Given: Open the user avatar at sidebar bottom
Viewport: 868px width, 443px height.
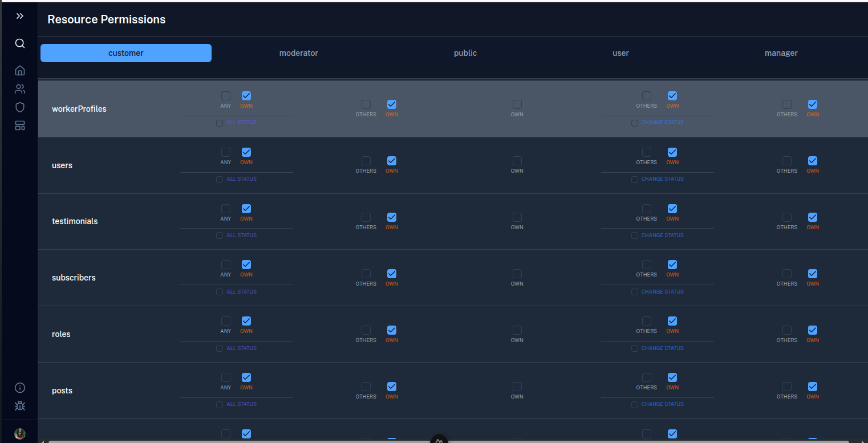Looking at the screenshot, I should tap(20, 434).
